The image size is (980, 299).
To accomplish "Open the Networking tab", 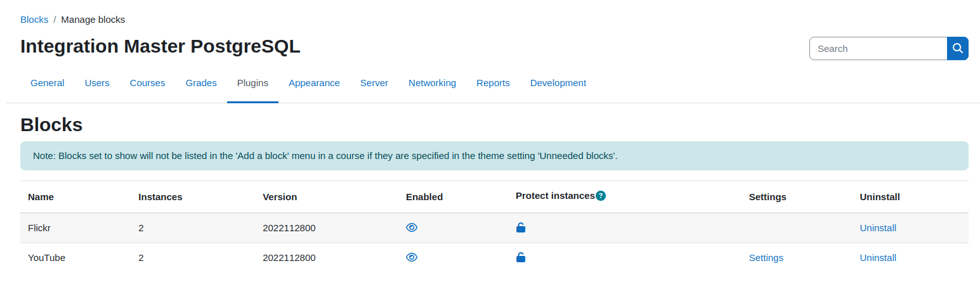I will click(432, 83).
